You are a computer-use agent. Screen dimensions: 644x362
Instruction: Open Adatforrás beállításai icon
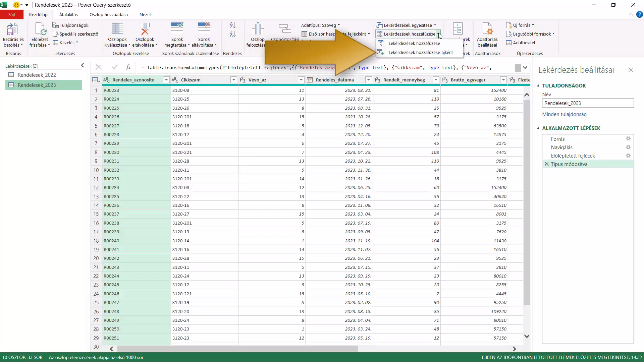click(x=487, y=29)
